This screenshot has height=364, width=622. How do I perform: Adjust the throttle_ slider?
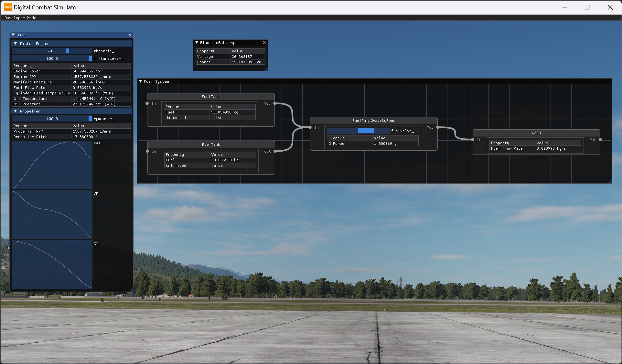point(52,51)
